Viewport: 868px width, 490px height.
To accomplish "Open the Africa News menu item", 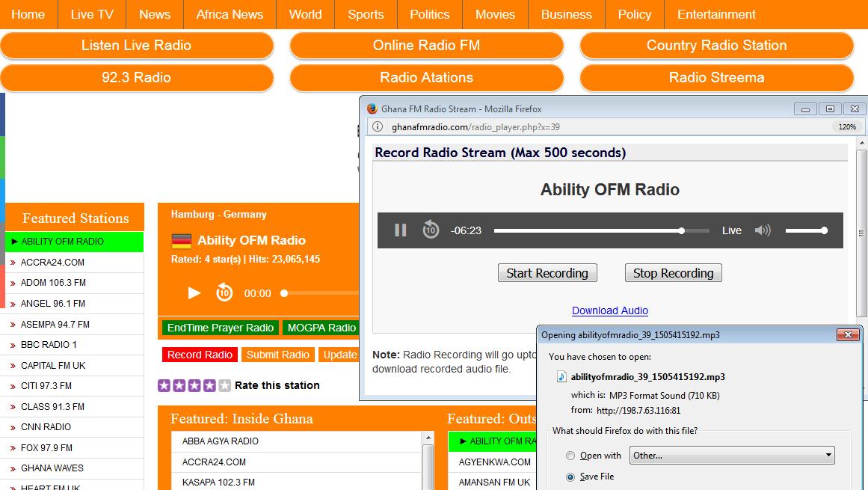I will point(230,14).
